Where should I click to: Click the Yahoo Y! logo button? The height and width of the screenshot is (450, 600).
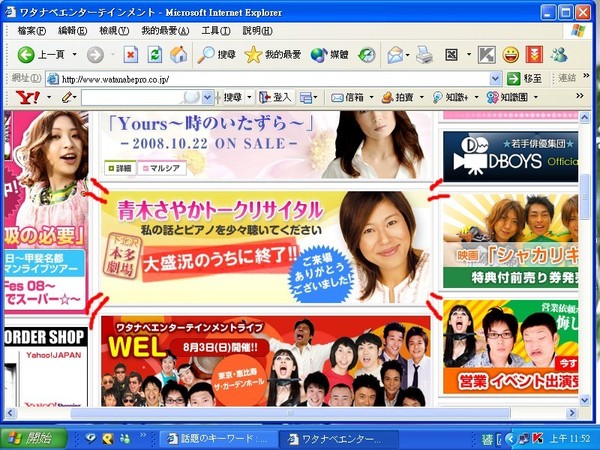[28, 98]
